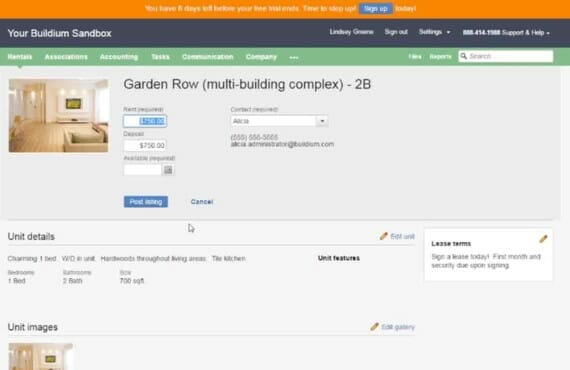Screen dimensions: 570x370
Task: Click the Edit gallery pencil icon
Action: coord(374,327)
